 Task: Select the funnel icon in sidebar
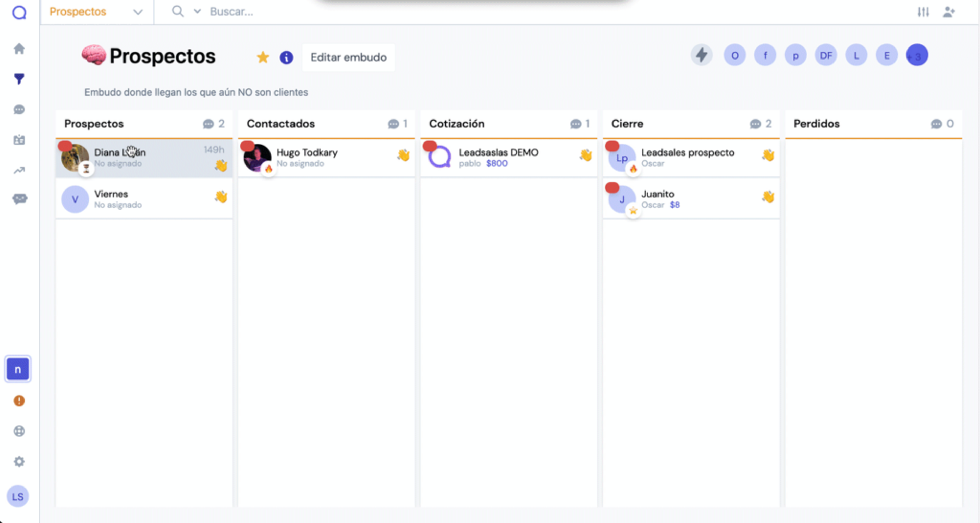point(19,79)
